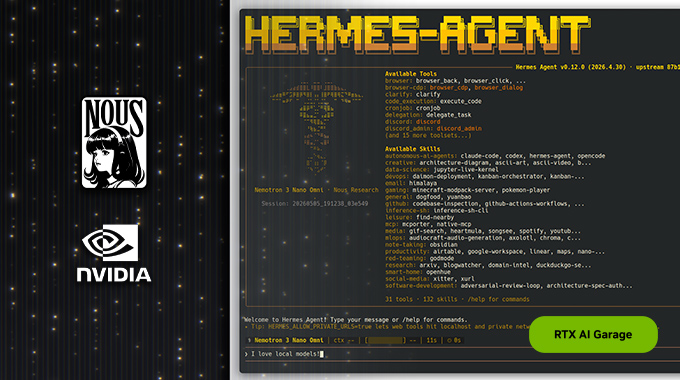This screenshot has height=380, width=680.
Task: Click the 'email: himalaya' row
Action: click(411, 183)
